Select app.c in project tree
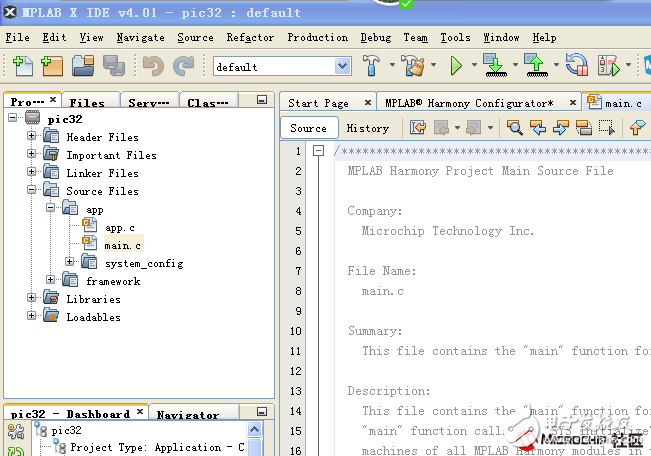Image resolution: width=651 pixels, height=456 pixels. pos(119,227)
